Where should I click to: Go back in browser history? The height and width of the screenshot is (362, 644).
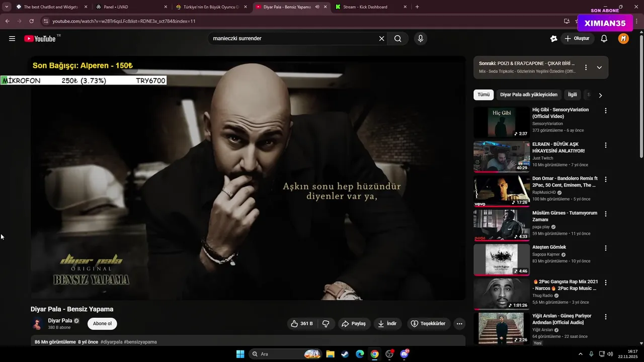pos(8,21)
